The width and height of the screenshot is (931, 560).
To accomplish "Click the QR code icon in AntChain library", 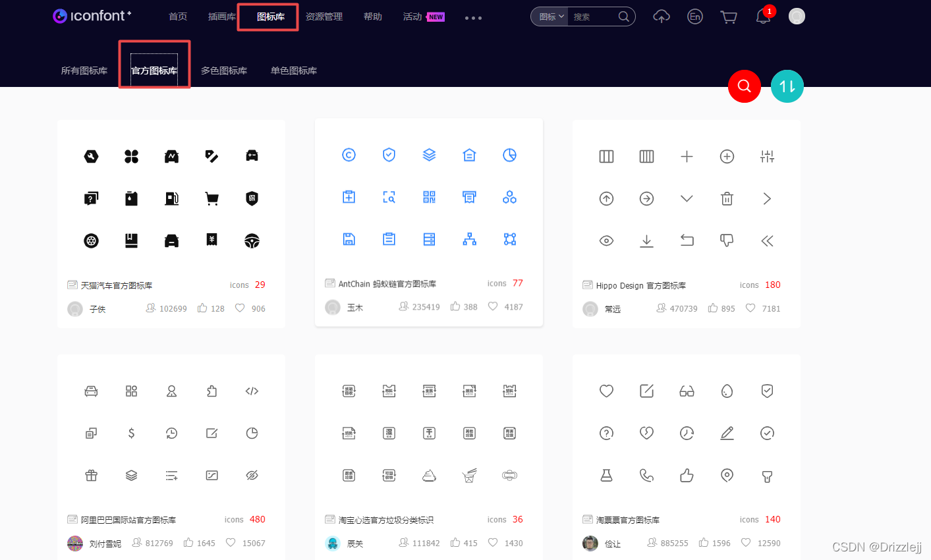I will click(x=429, y=197).
